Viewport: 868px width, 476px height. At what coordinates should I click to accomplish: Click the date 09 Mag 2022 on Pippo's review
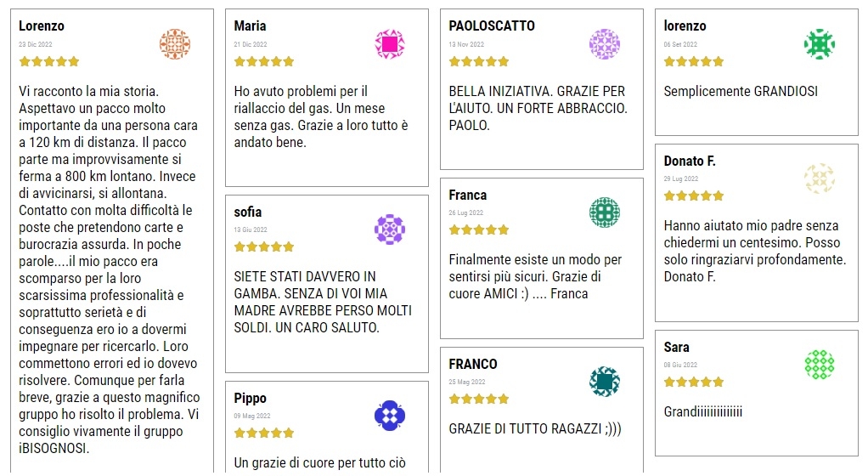251,416
